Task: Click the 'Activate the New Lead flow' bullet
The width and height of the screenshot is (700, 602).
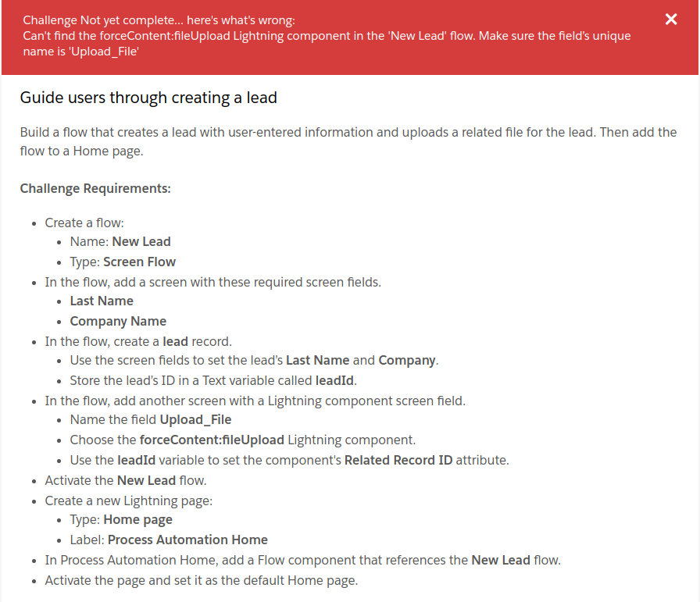Action: [x=126, y=480]
